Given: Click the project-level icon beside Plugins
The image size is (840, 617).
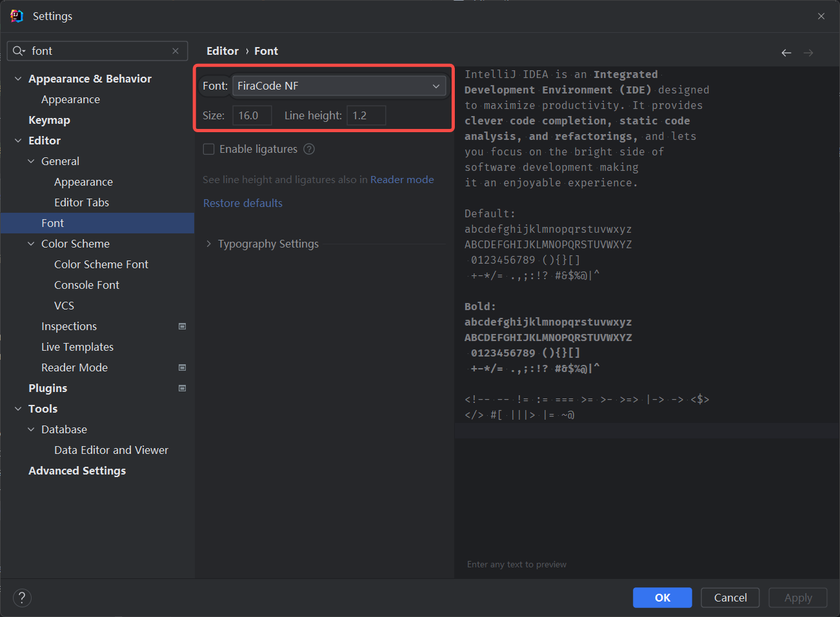Looking at the screenshot, I should click(x=182, y=388).
